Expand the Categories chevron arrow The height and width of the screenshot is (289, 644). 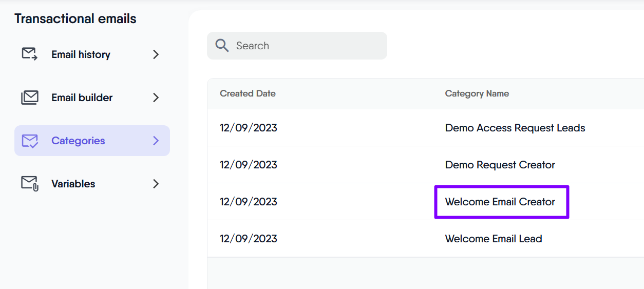click(156, 141)
